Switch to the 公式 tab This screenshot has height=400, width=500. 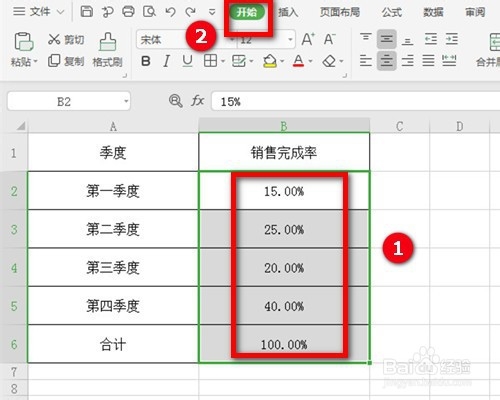click(392, 12)
